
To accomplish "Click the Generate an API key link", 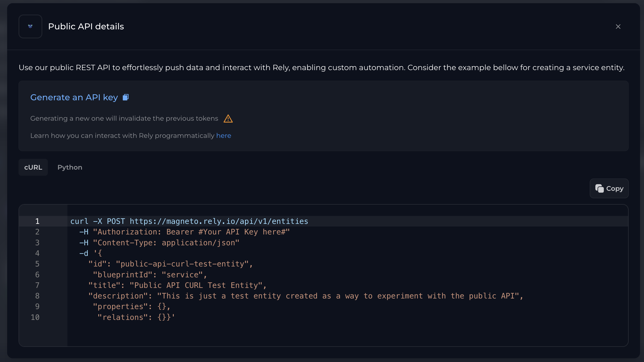I will pyautogui.click(x=74, y=97).
